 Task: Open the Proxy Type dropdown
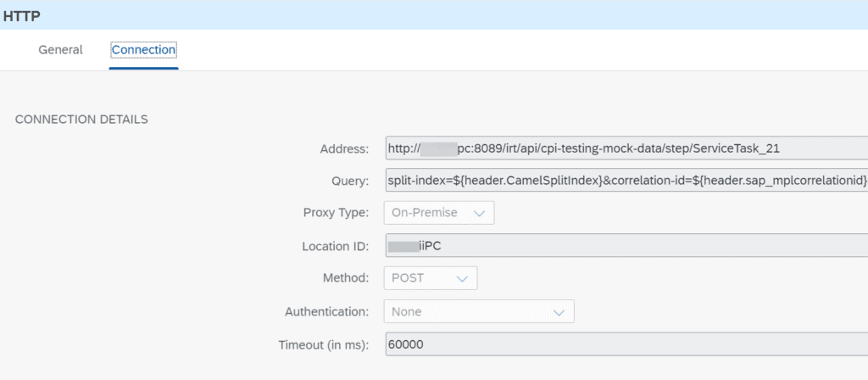[439, 213]
